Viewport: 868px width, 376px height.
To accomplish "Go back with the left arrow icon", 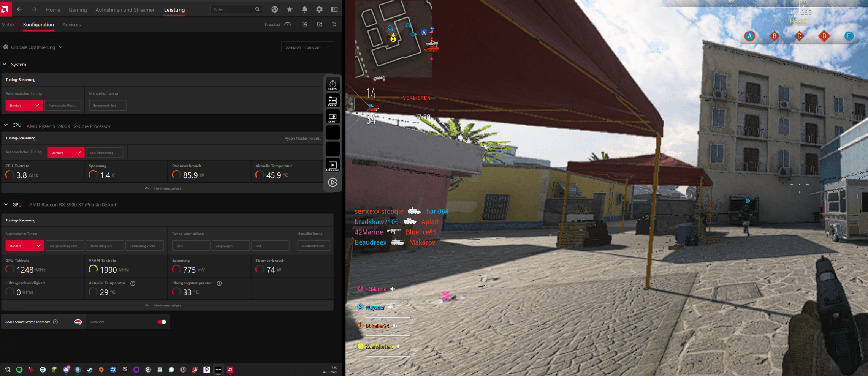I will click(x=19, y=9).
